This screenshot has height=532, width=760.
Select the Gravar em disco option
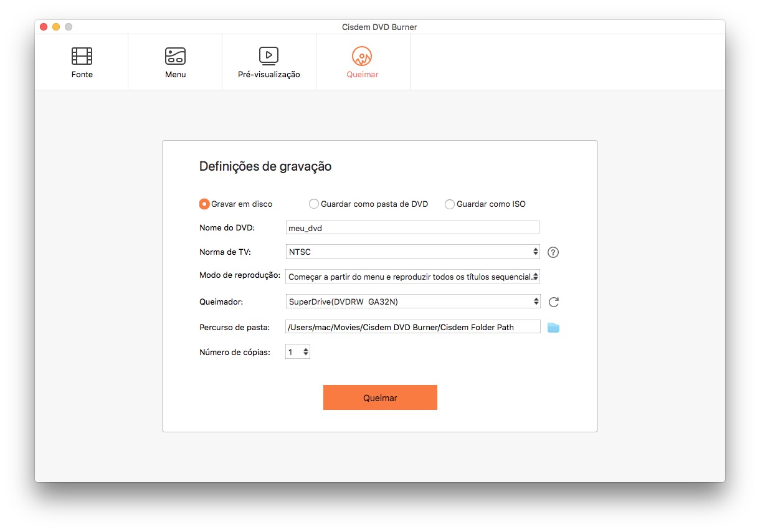point(204,204)
